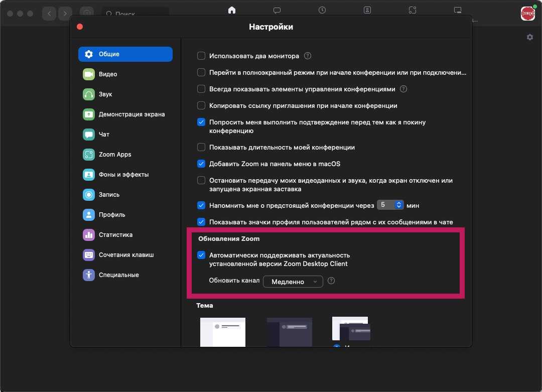Go back with the left arrow button

[x=49, y=14]
